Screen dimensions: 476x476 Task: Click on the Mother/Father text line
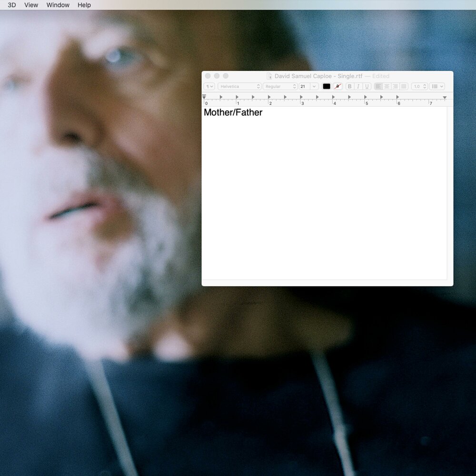pyautogui.click(x=233, y=113)
